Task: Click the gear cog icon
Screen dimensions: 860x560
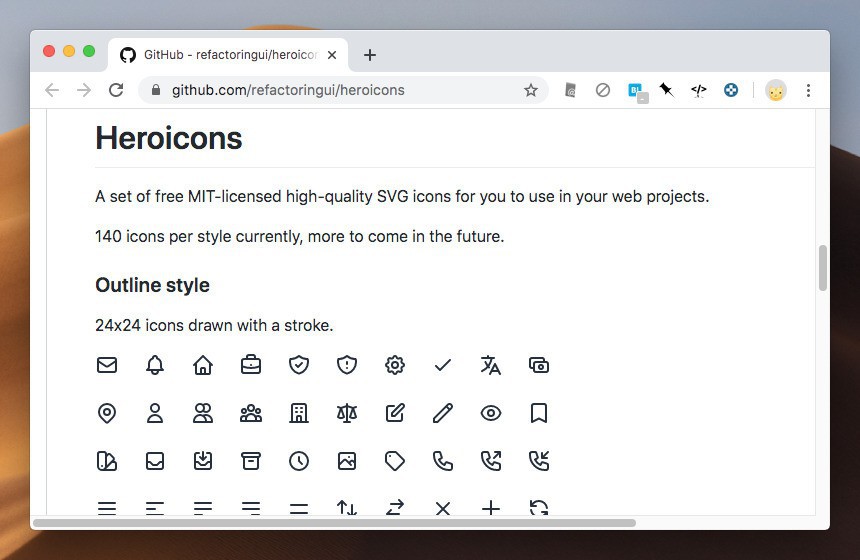Action: pos(395,365)
